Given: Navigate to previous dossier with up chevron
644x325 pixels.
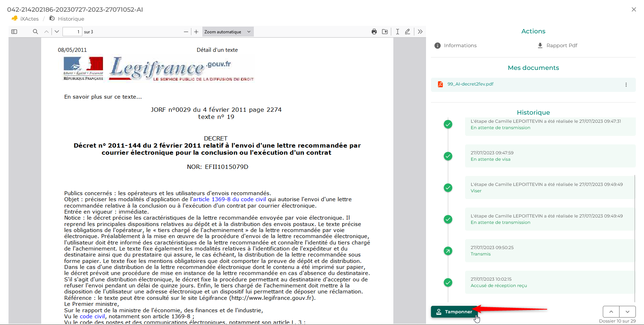Looking at the screenshot, I should coord(611,312).
